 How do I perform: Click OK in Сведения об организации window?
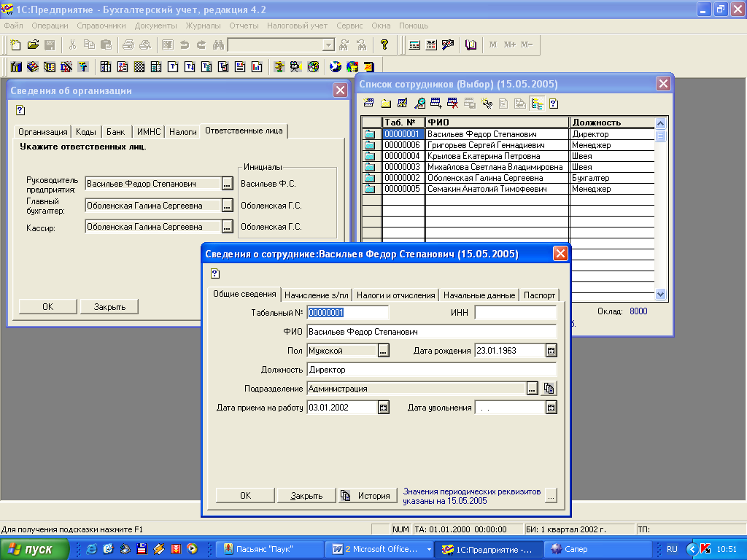tap(47, 307)
